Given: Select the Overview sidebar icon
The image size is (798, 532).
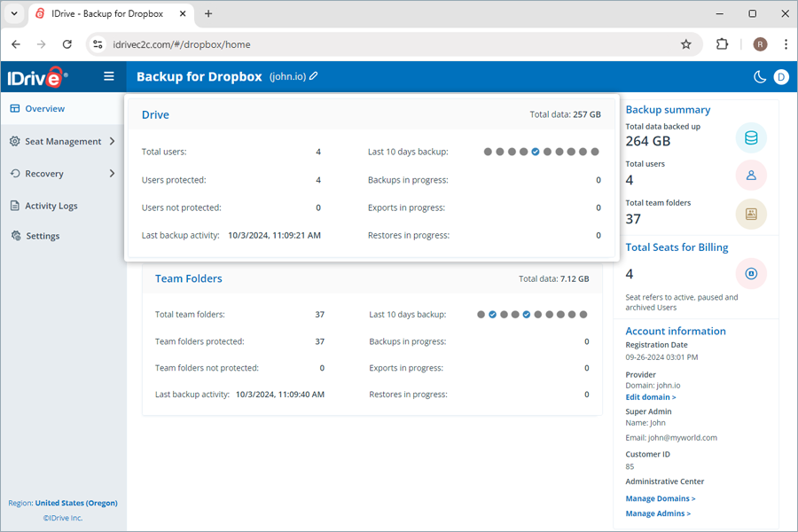Looking at the screenshot, I should [x=13, y=108].
